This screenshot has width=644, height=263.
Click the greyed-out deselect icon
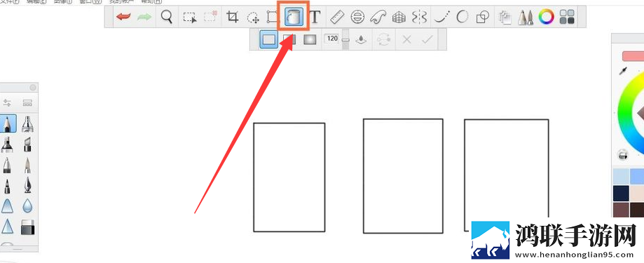click(210, 17)
